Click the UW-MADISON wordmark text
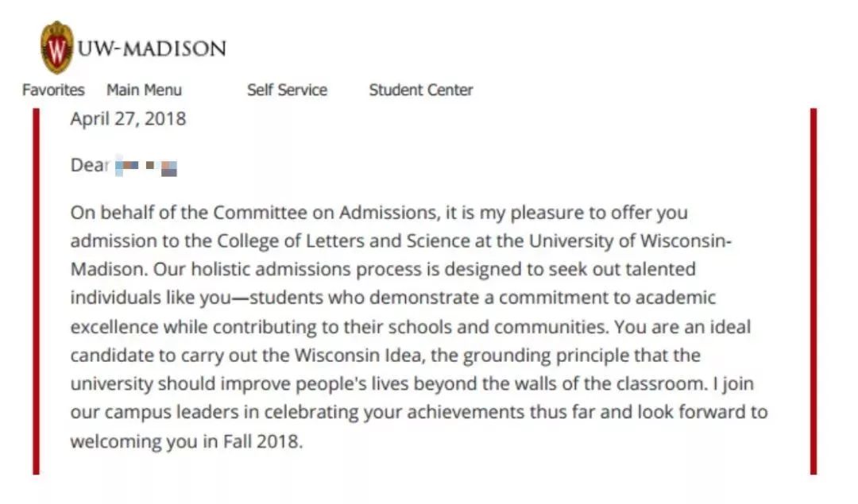The height and width of the screenshot is (504, 858). click(152, 48)
